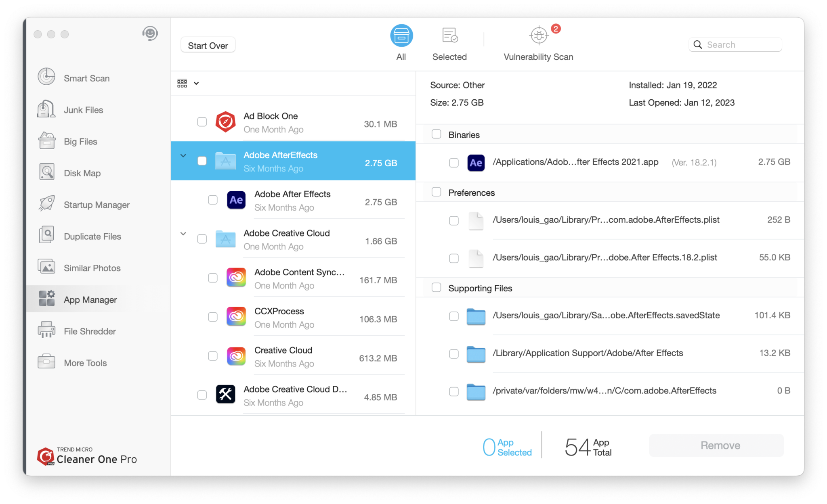Go to File Shredder tool
The width and height of the screenshot is (827, 504).
[x=46, y=330]
